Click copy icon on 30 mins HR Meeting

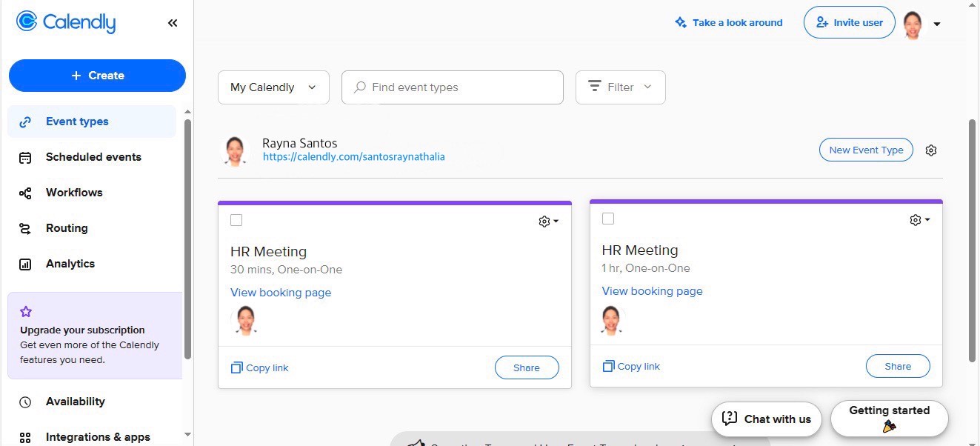pos(236,367)
